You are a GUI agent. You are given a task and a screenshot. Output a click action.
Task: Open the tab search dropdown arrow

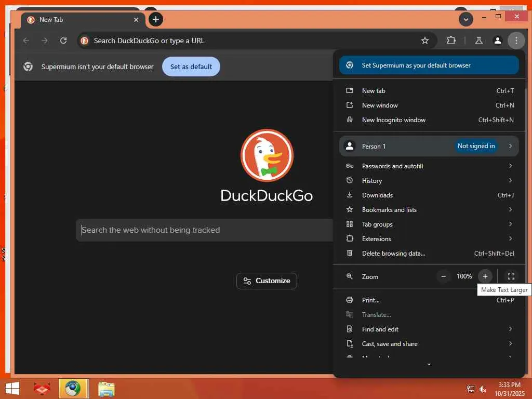click(466, 19)
